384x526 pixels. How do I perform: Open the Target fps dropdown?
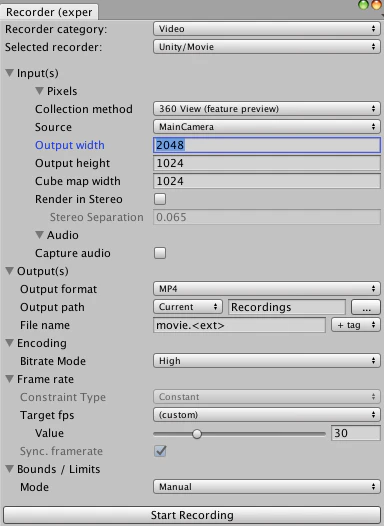(267, 415)
